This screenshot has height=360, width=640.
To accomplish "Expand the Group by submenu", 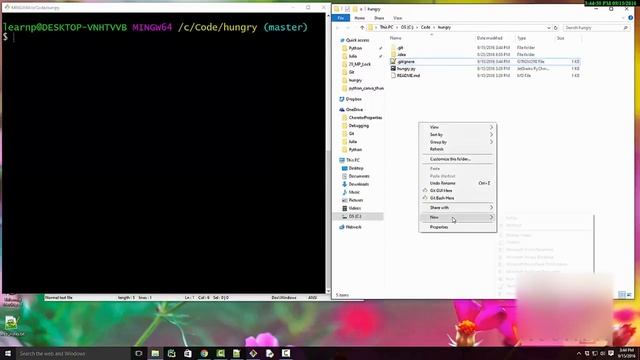I will (x=458, y=142).
